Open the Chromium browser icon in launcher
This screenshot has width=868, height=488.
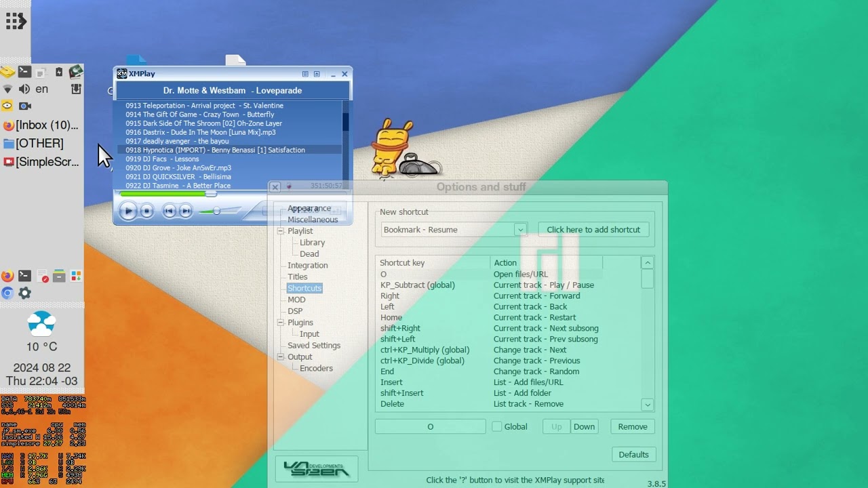[x=7, y=293]
